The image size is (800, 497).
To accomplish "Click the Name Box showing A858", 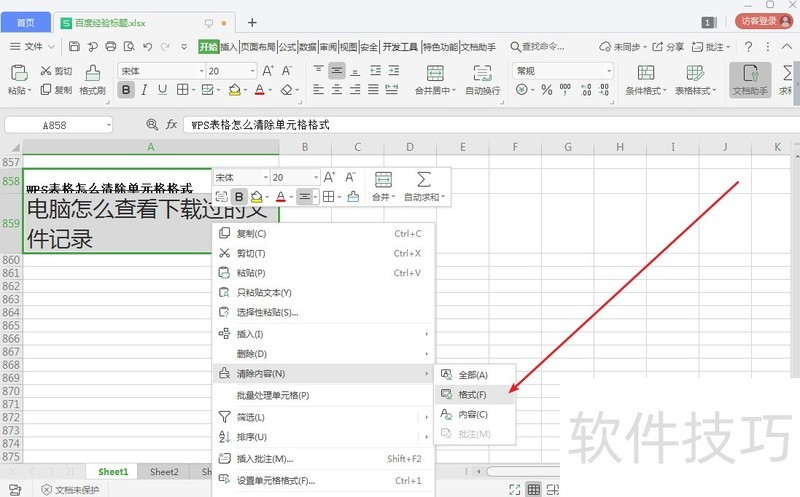I will point(59,125).
